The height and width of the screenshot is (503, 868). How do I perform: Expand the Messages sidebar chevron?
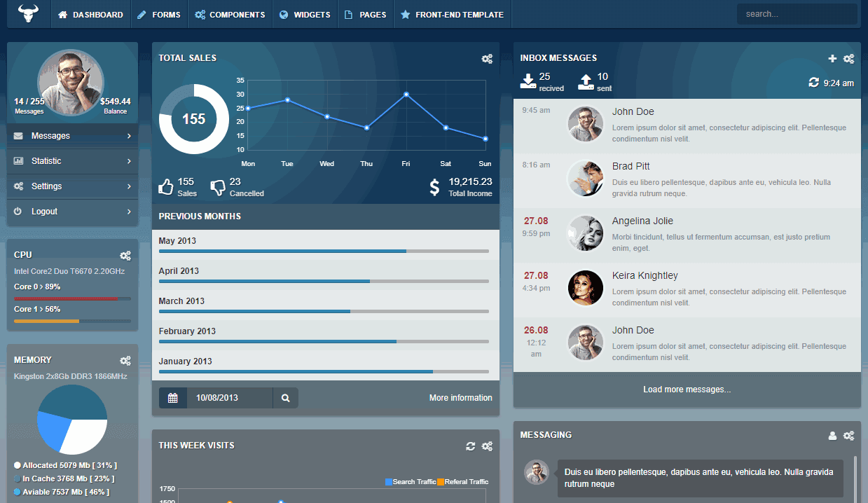(x=129, y=136)
